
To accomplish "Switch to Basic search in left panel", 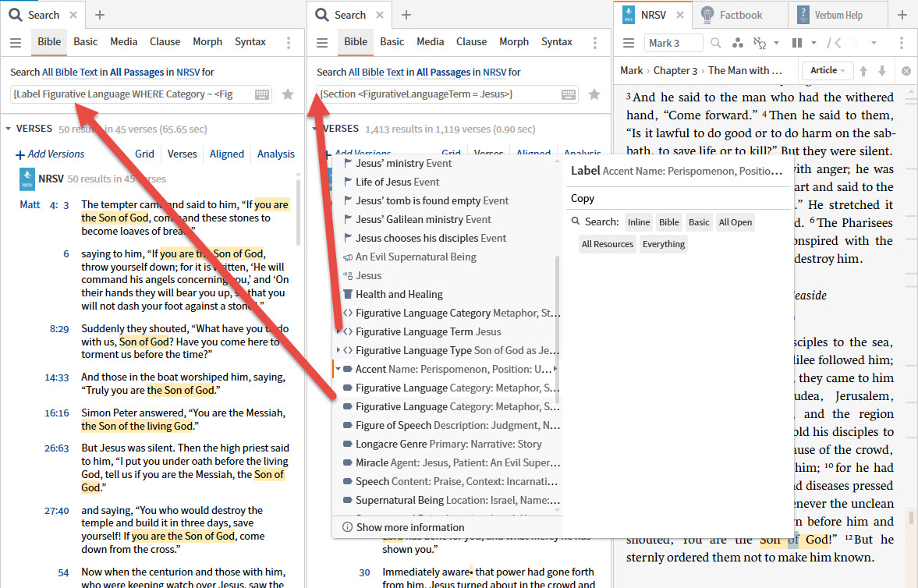I will (x=86, y=41).
